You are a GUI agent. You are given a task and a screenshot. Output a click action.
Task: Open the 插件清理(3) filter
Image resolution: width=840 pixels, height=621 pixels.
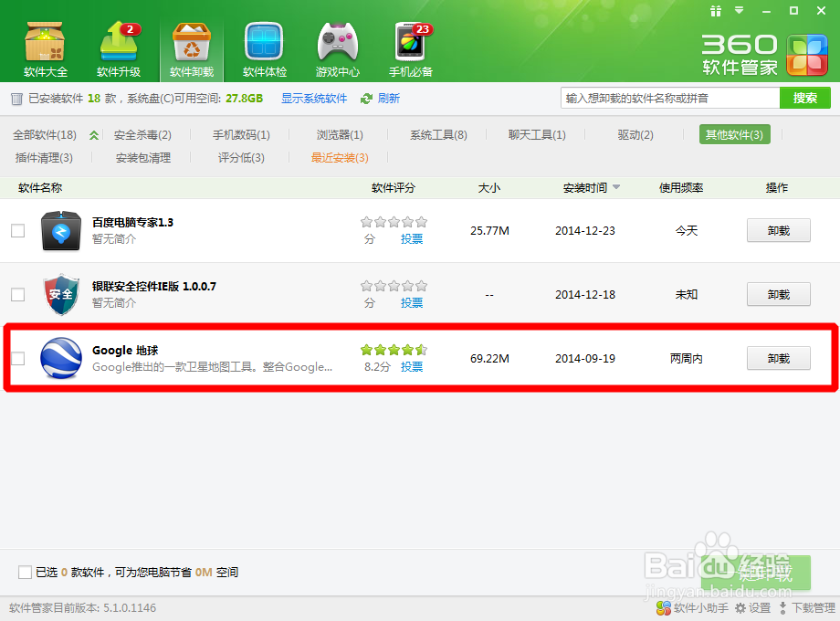point(44,158)
